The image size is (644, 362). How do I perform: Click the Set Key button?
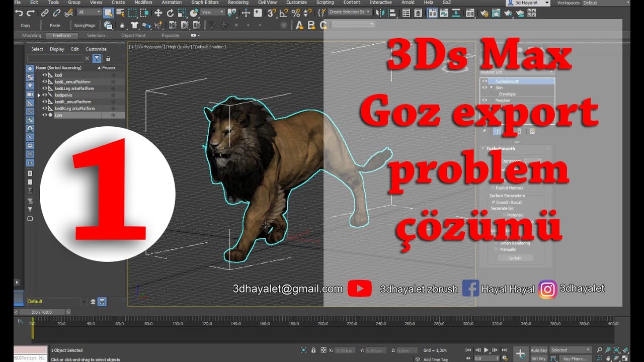click(x=539, y=358)
